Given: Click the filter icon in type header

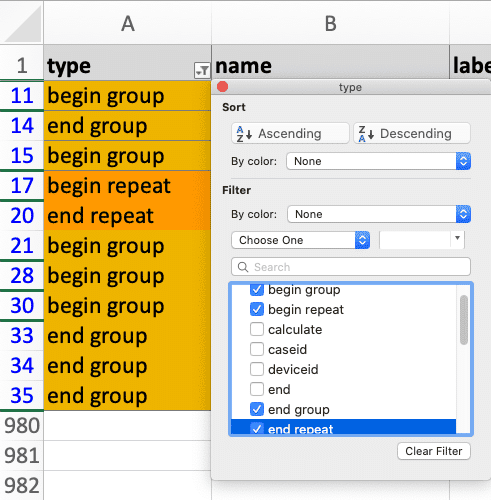Looking at the screenshot, I should coord(202,70).
